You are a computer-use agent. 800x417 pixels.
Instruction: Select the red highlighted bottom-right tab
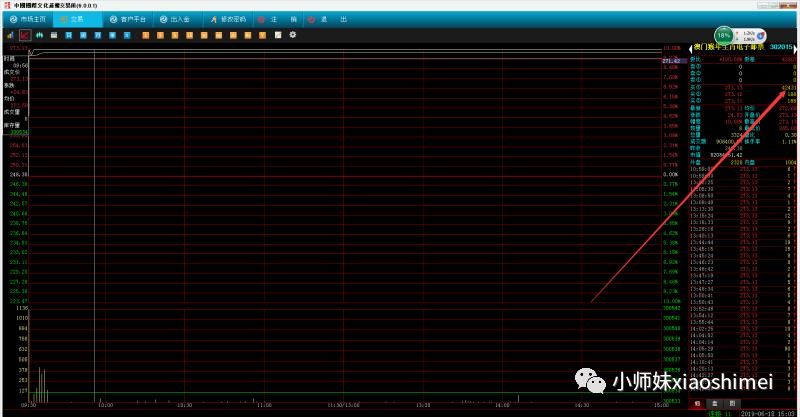pos(697,402)
